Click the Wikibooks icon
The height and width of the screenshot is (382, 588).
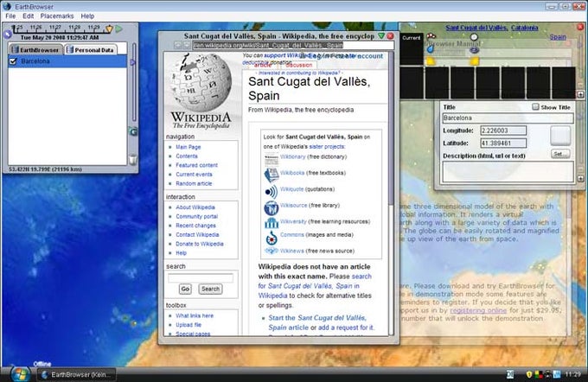(x=272, y=175)
